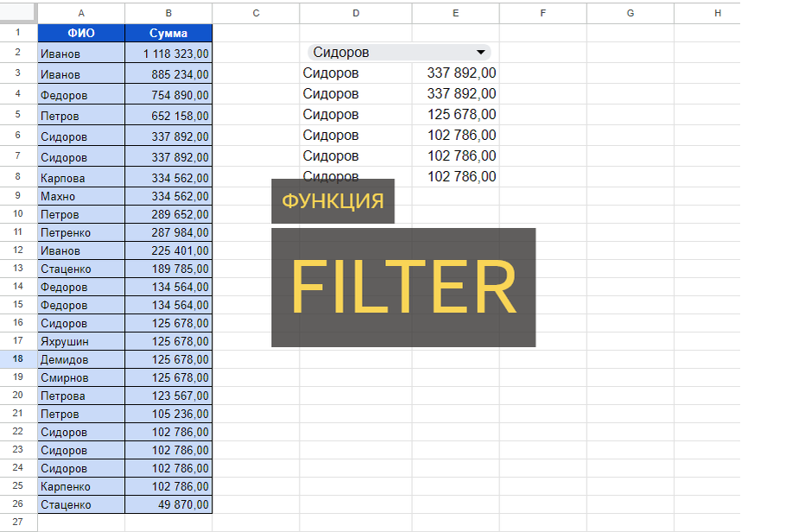This screenshot has height=532, width=805.
Task: Select cell with 49 870,00
Action: 168,504
